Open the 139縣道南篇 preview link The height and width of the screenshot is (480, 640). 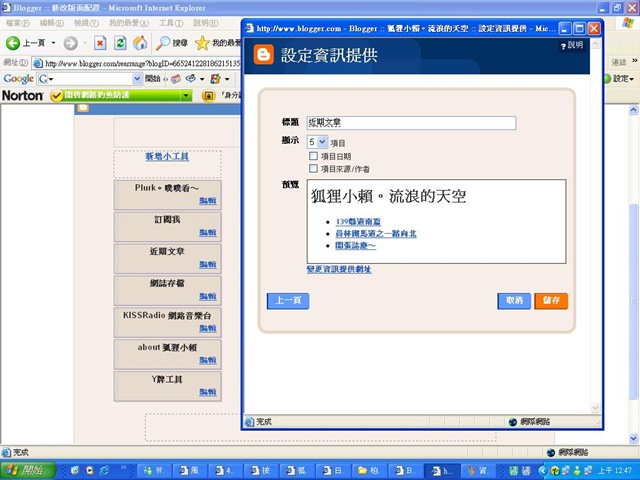coord(358,222)
